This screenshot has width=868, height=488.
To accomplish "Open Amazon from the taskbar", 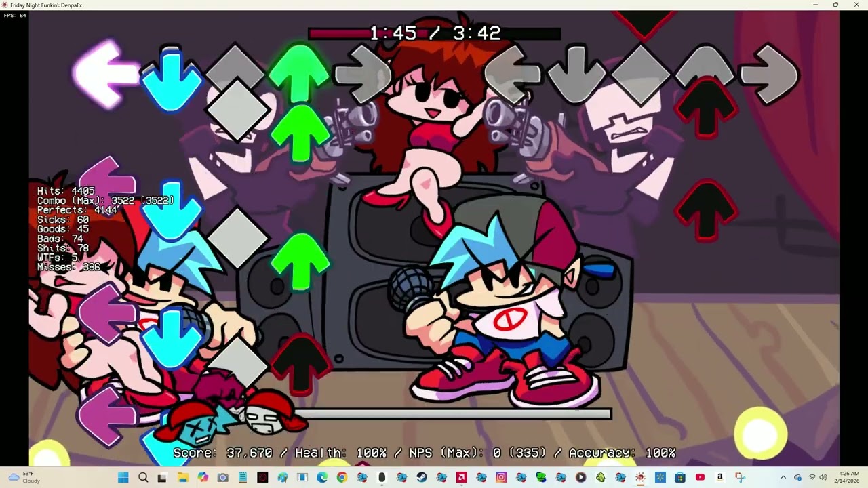I will pos(719,477).
